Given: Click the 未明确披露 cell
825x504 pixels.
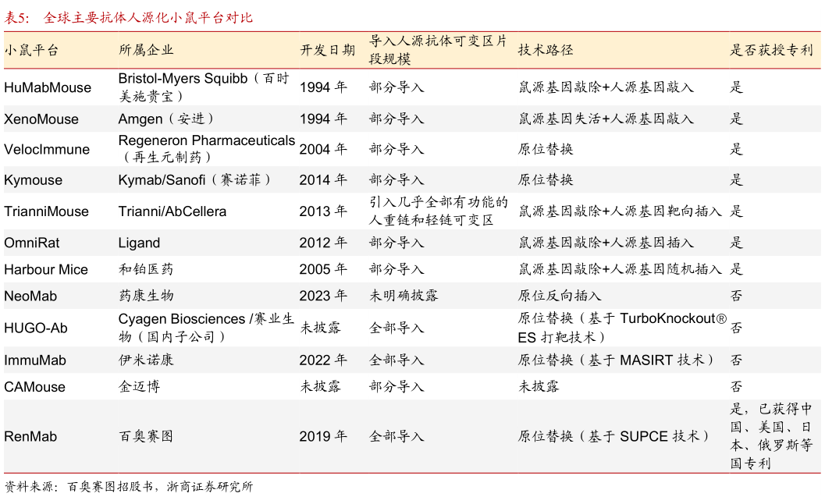Looking at the screenshot, I should tap(404, 296).
